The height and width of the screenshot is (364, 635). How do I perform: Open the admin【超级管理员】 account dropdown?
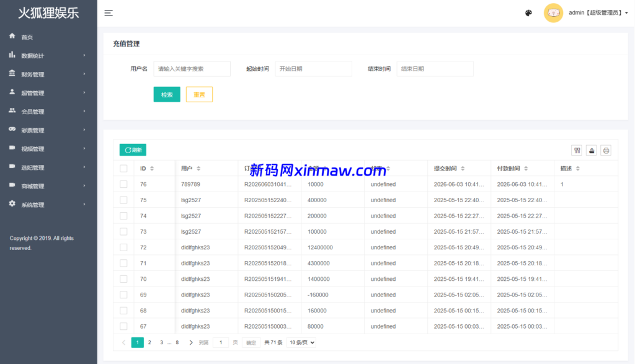[x=598, y=13]
